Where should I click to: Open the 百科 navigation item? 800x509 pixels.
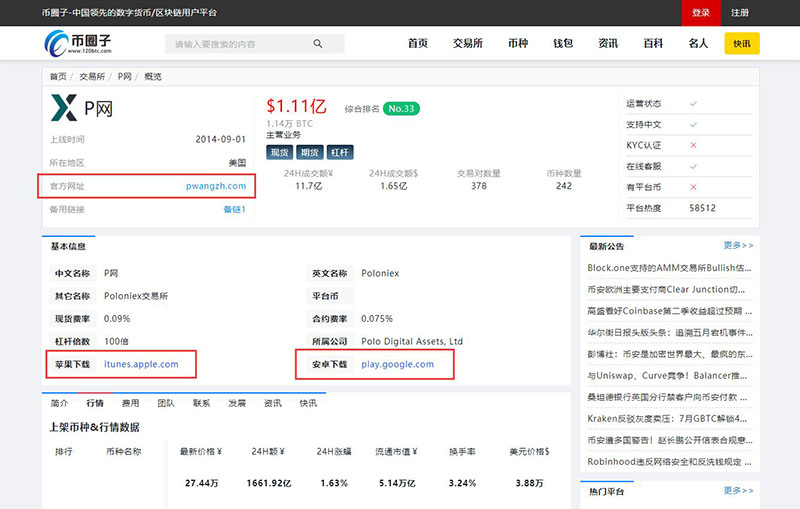653,43
